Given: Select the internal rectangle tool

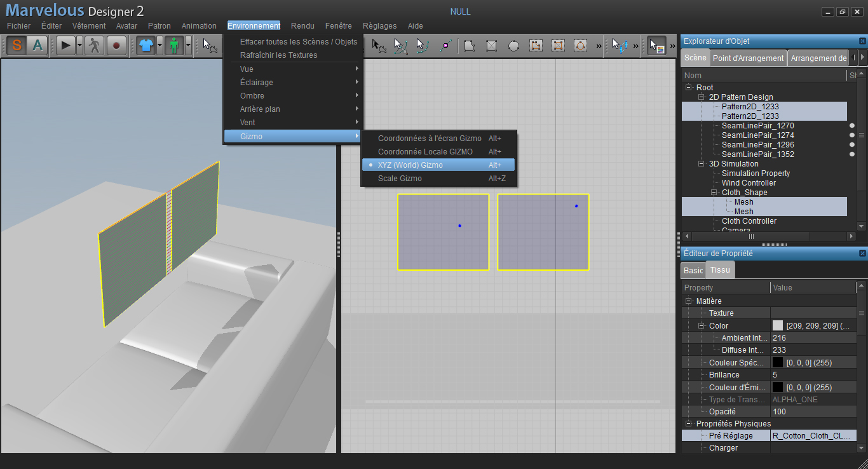Looking at the screenshot, I should click(559, 45).
